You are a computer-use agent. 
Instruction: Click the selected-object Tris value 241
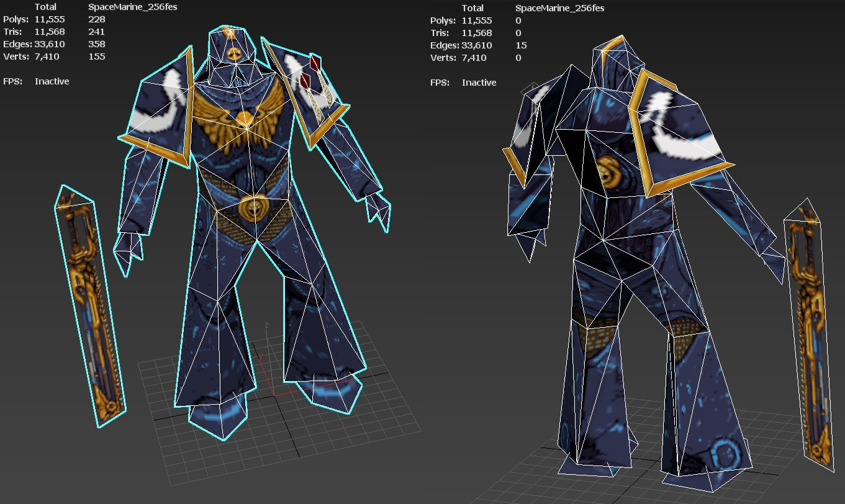pyautogui.click(x=97, y=32)
